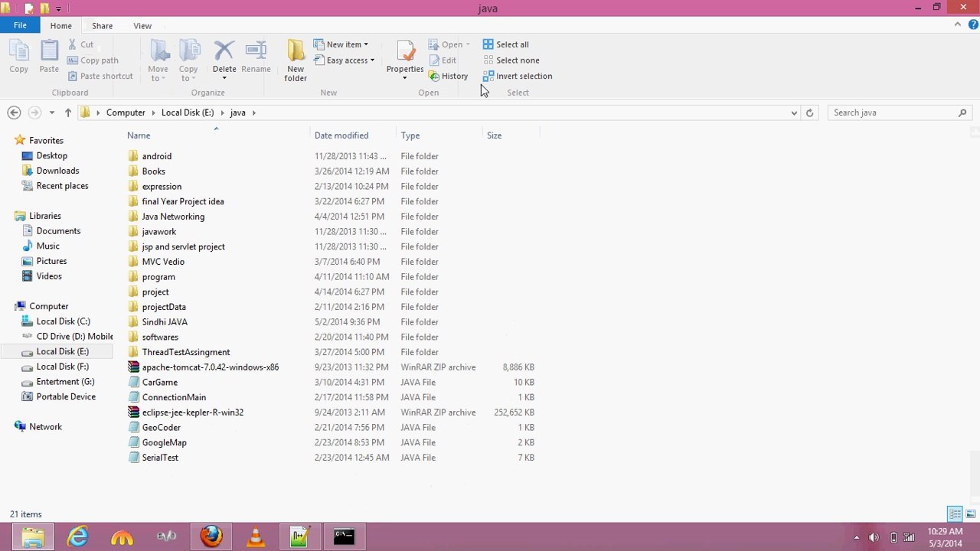980x551 pixels.
Task: Switch to the View ribbon tab
Action: click(142, 25)
